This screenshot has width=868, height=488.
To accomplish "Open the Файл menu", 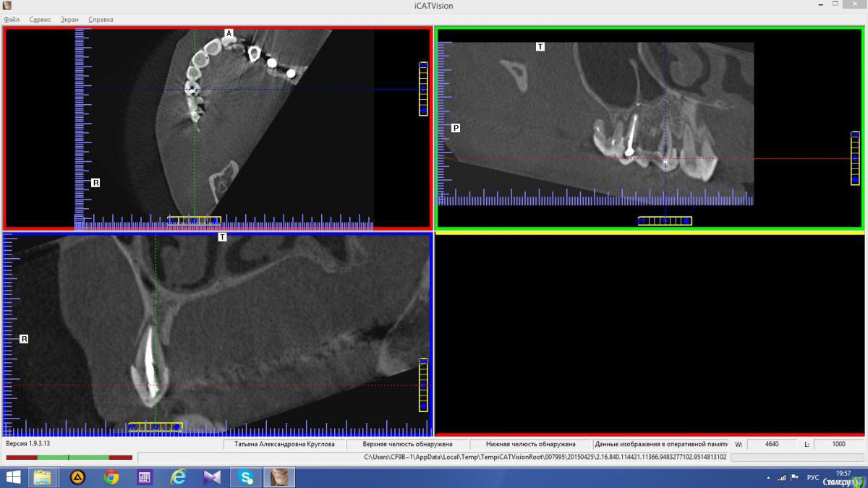I will pyautogui.click(x=11, y=20).
